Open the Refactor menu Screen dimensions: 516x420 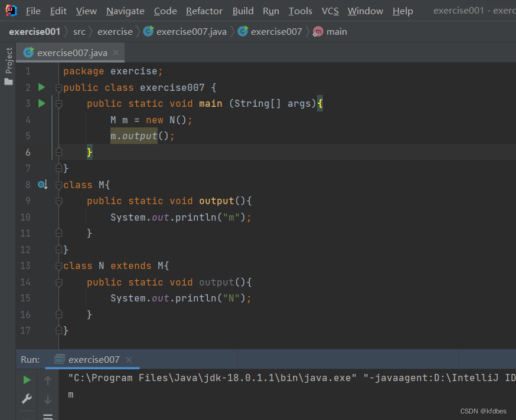(x=204, y=11)
